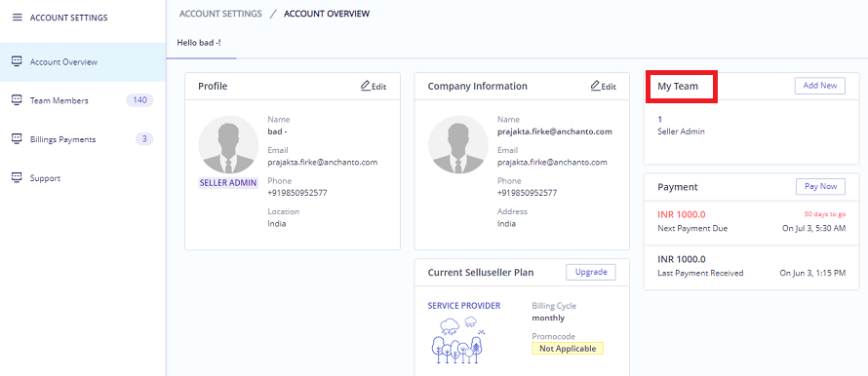Click the Company Information avatar image
Image resolution: width=868 pixels, height=376 pixels.
pyautogui.click(x=457, y=145)
